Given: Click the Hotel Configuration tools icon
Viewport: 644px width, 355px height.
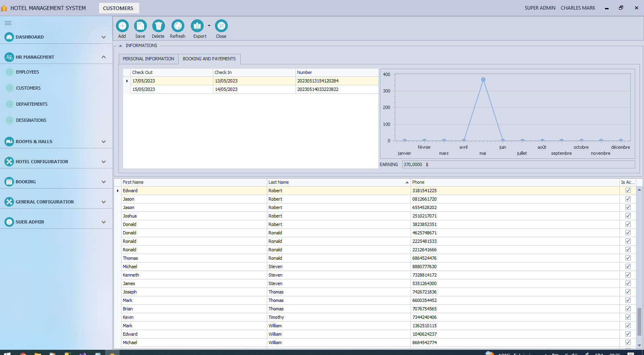Looking at the screenshot, I should [9, 162].
